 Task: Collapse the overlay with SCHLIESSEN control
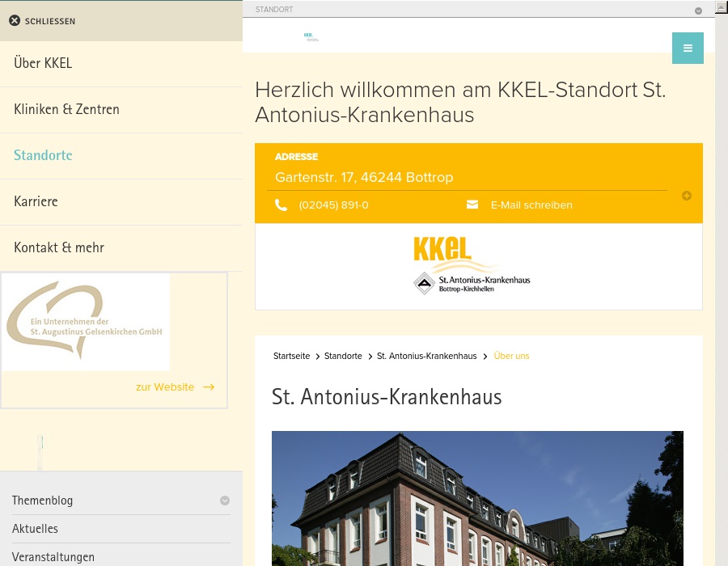[49, 21]
